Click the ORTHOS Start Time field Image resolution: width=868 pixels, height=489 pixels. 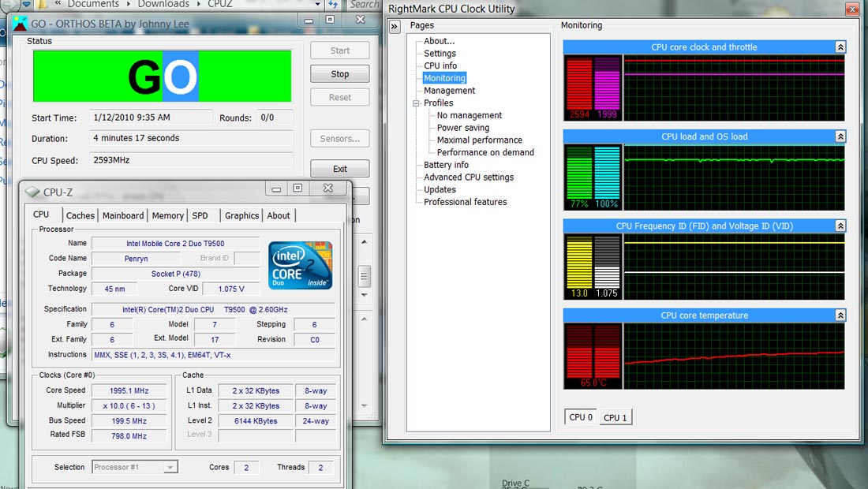pos(151,118)
